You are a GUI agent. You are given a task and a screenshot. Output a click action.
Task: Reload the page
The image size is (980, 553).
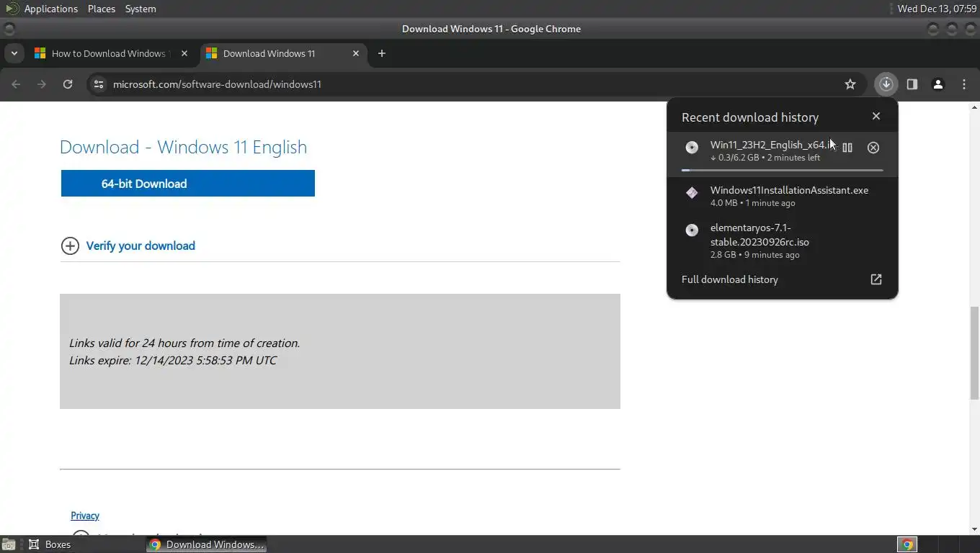click(x=68, y=84)
